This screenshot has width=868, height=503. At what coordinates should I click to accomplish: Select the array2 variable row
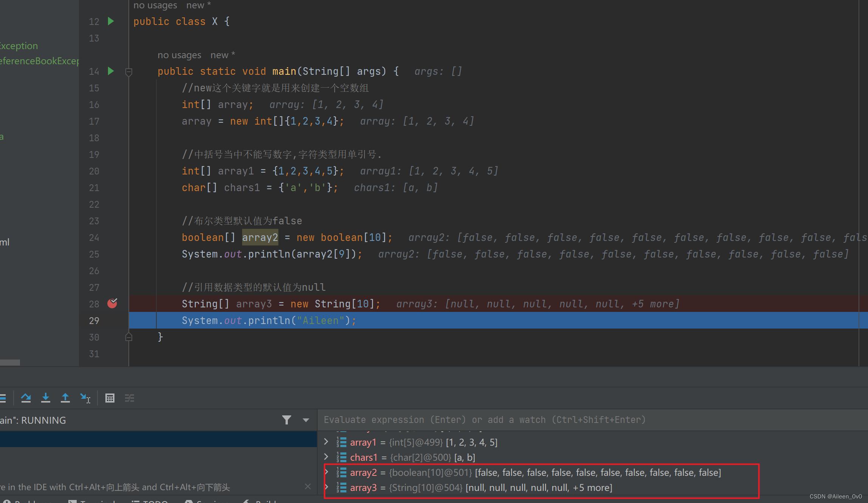(529, 472)
